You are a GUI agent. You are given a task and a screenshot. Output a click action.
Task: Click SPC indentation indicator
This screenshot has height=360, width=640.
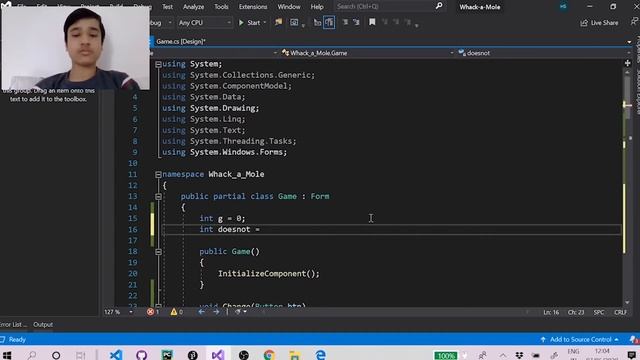pos(599,312)
